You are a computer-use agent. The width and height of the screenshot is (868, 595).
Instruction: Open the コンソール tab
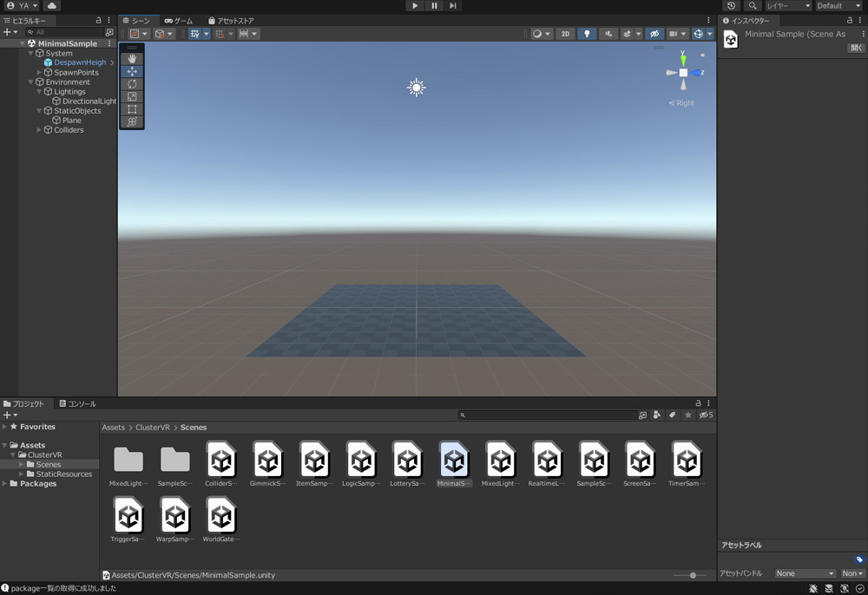(77, 404)
